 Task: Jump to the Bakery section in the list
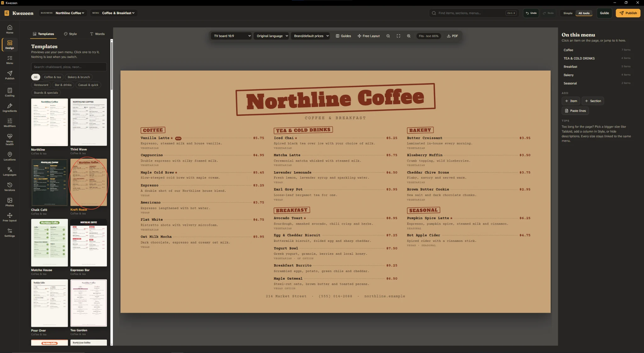pyautogui.click(x=597, y=75)
